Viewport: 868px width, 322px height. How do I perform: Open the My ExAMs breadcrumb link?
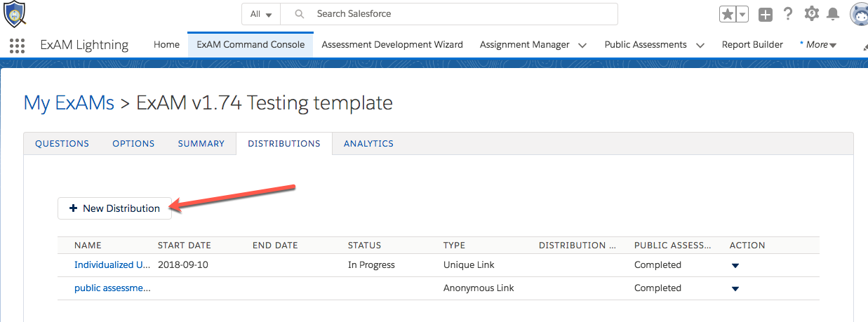click(69, 103)
